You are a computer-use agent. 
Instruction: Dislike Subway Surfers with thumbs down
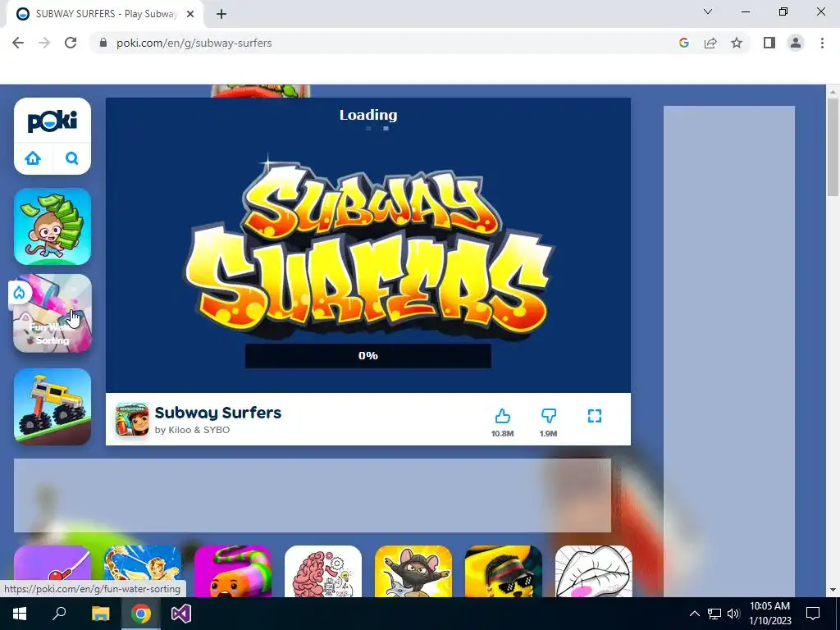tap(549, 416)
